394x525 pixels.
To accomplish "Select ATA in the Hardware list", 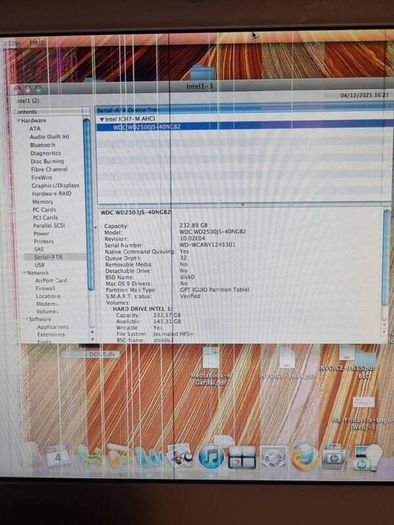I will pos(35,129).
